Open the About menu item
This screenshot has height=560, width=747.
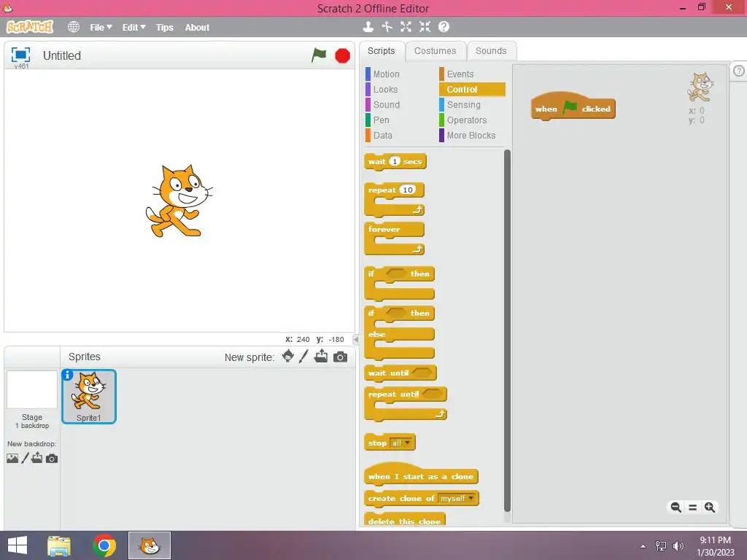(x=197, y=28)
